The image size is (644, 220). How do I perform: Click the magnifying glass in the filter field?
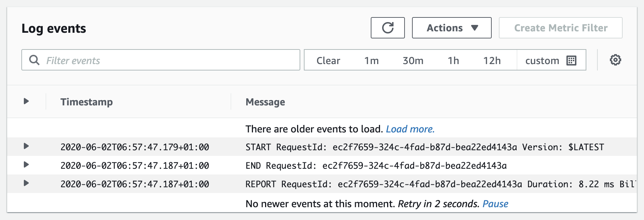34,60
